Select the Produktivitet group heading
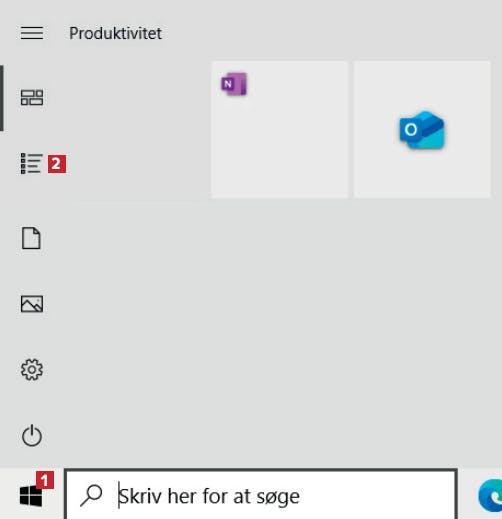502x519 pixels. point(115,33)
